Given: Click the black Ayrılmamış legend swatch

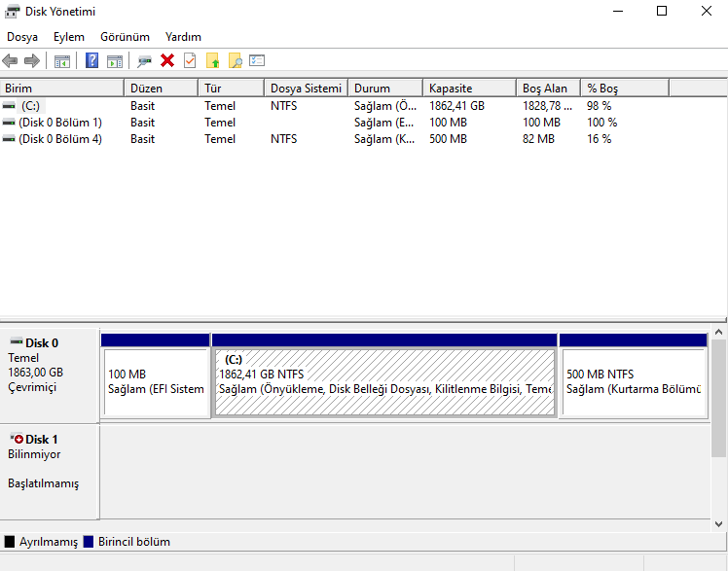Looking at the screenshot, I should pos(10,541).
